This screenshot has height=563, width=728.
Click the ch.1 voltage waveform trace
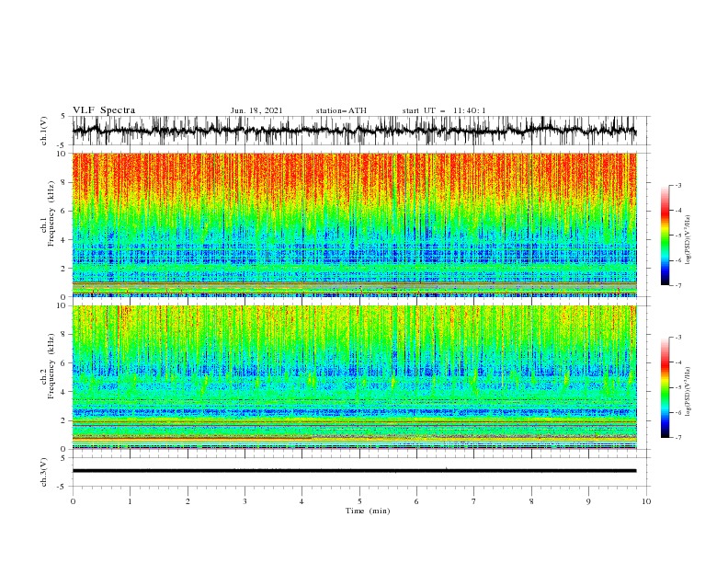(x=354, y=131)
